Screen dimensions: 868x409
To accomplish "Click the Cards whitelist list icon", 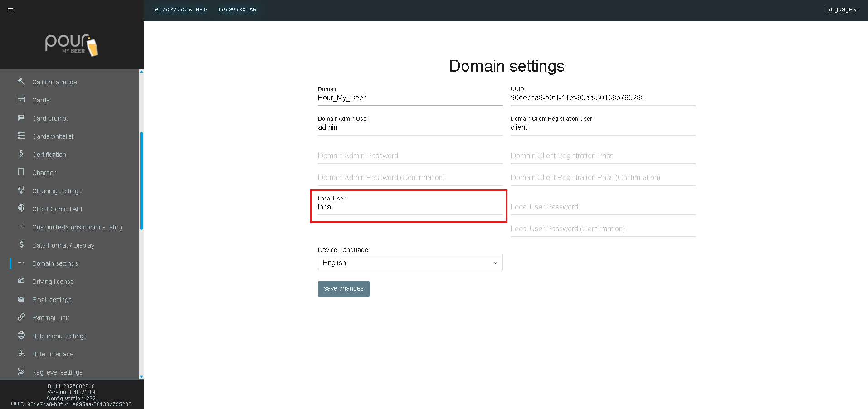I will tap(21, 136).
